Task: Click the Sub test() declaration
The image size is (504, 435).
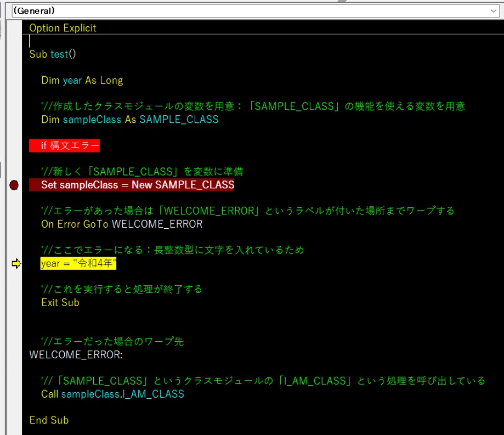Action: point(53,54)
